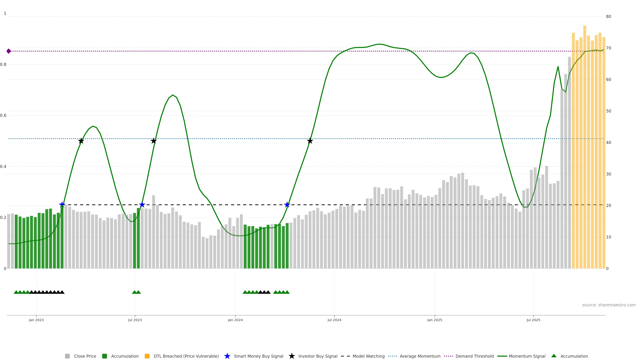The height and width of the screenshot is (362, 644).
Task: Click the orange DTL Breached legend swatch
Action: coord(147,356)
